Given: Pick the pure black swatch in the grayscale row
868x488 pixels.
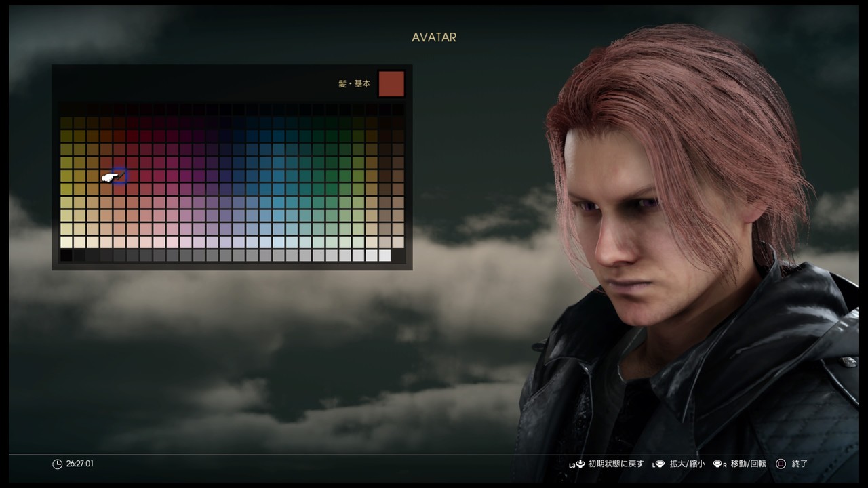Looking at the screenshot, I should 66,256.
